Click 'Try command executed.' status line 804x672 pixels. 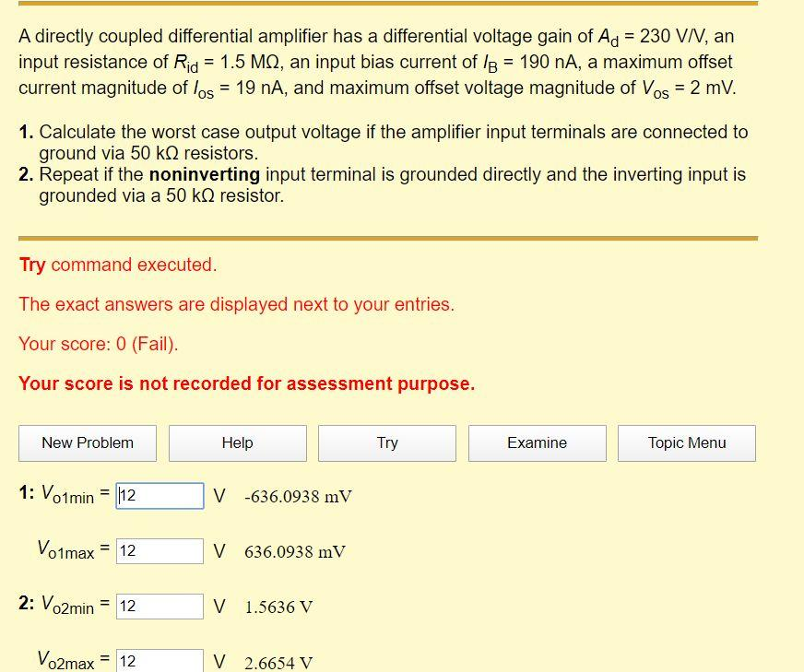coord(118,265)
